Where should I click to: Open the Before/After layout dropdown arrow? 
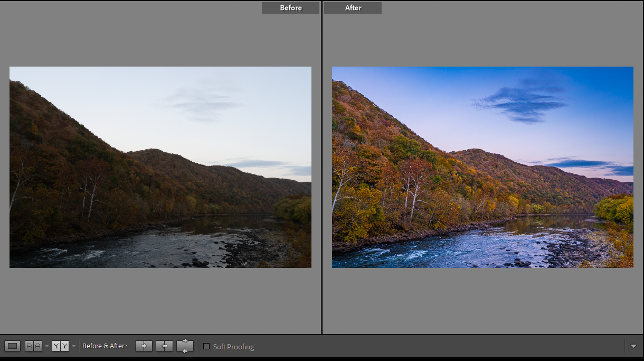pyautogui.click(x=74, y=346)
